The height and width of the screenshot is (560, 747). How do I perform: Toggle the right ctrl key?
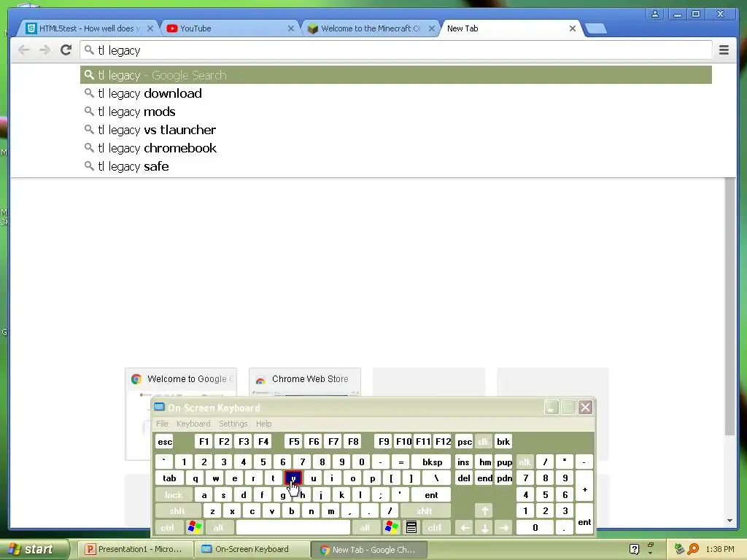click(x=435, y=528)
